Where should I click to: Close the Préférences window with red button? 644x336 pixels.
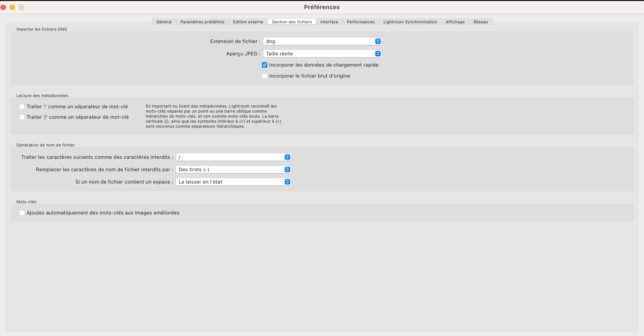pos(3,7)
